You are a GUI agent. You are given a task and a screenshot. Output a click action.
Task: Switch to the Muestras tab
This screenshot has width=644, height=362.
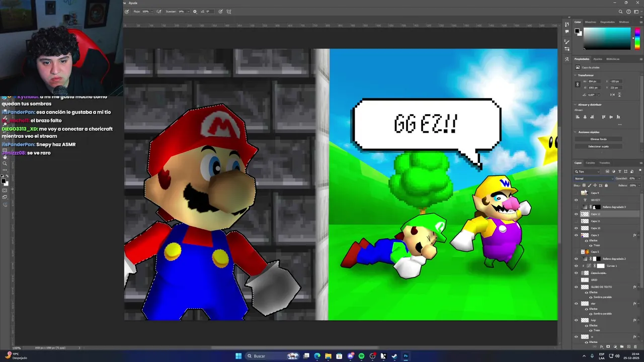(591, 22)
